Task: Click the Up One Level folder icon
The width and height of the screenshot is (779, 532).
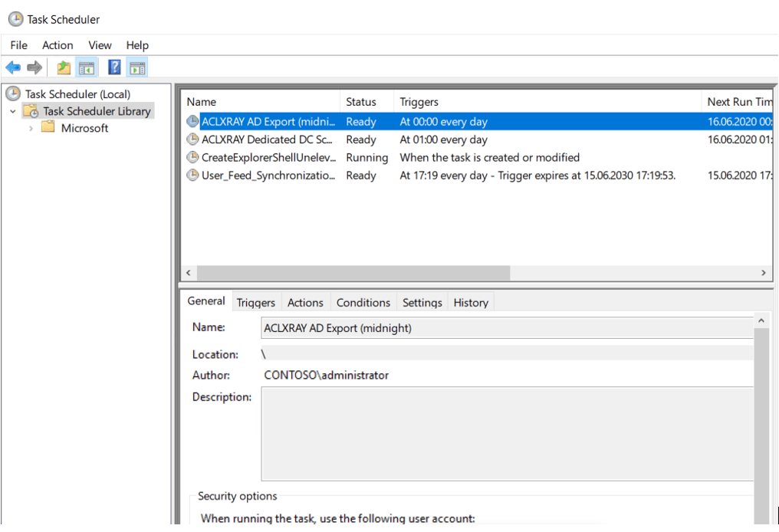Action: pyautogui.click(x=64, y=68)
